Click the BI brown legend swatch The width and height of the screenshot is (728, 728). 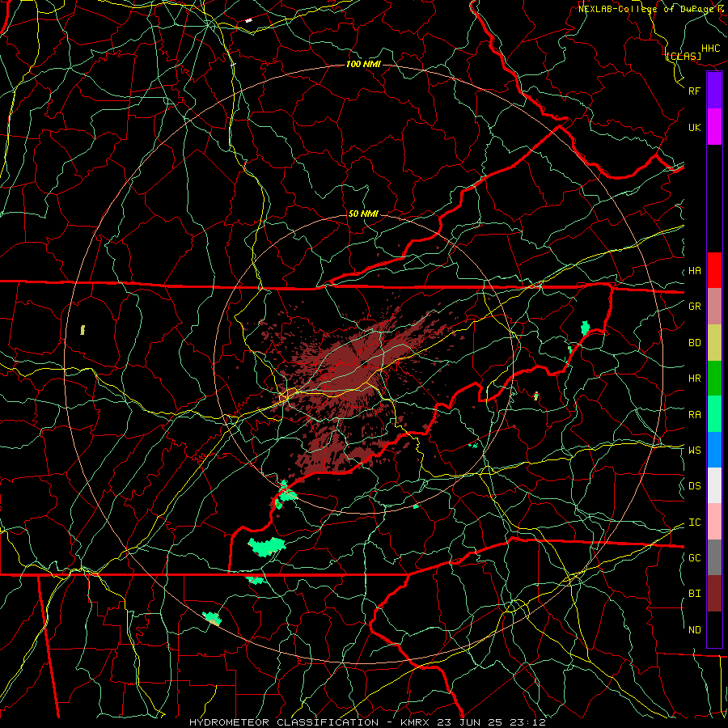[714, 594]
